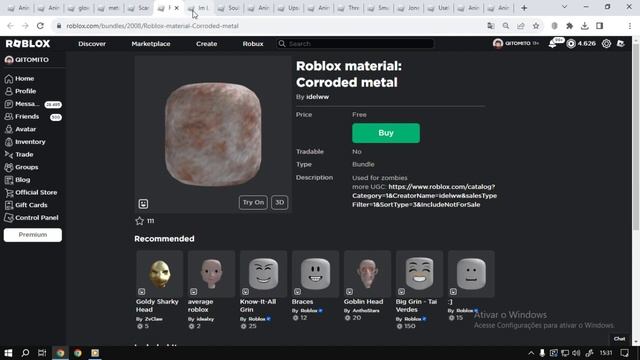This screenshot has height=360, width=640.
Task: Open Inventory in sidebar
Action: click(30, 142)
